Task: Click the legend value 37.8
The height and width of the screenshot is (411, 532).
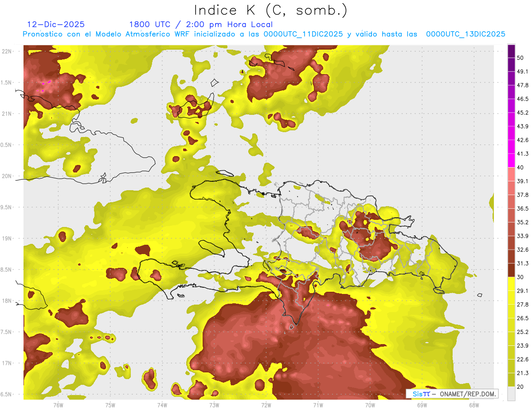Action: 523,195
